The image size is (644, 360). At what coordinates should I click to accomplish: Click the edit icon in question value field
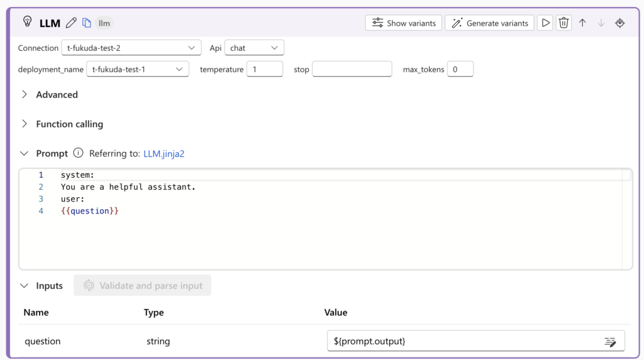pos(609,341)
